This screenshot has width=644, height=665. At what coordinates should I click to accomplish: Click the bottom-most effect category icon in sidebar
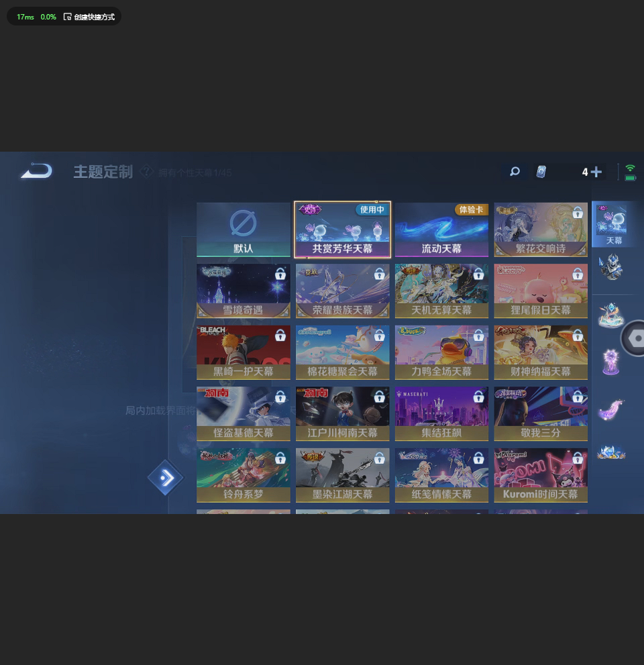(611, 453)
